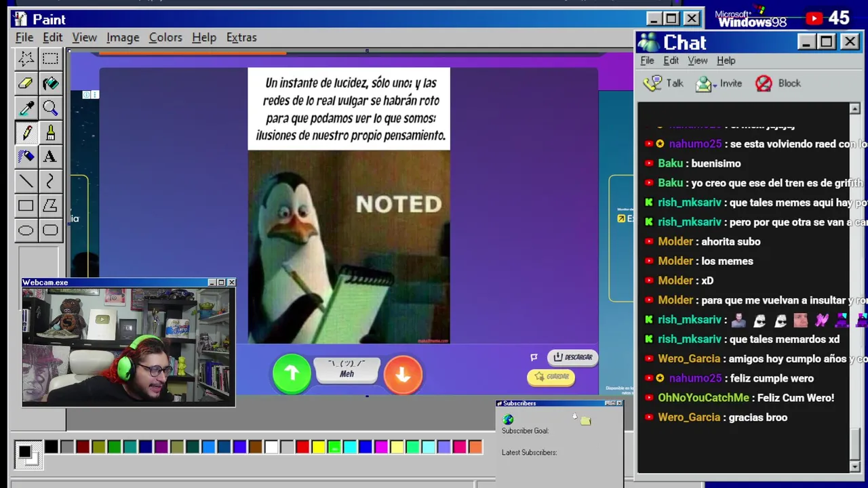Click the 'Molder : xD' chat message
Screen dimensions: 868x488
[x=679, y=281]
